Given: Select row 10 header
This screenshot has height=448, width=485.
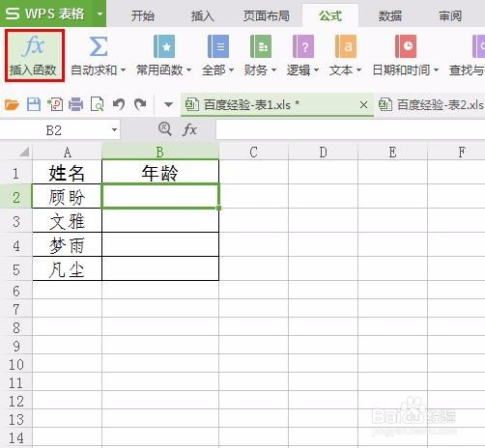Looking at the screenshot, I should click(x=16, y=364).
